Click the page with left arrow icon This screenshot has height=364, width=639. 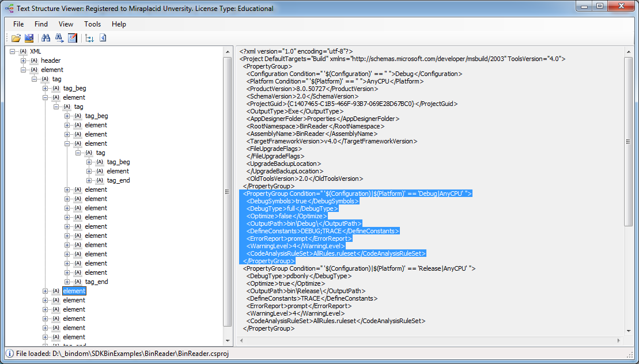point(103,38)
